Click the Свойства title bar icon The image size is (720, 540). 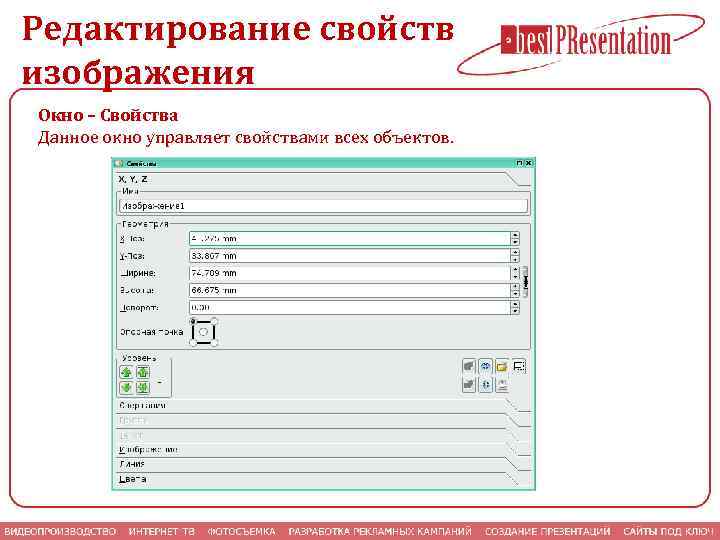(x=119, y=163)
